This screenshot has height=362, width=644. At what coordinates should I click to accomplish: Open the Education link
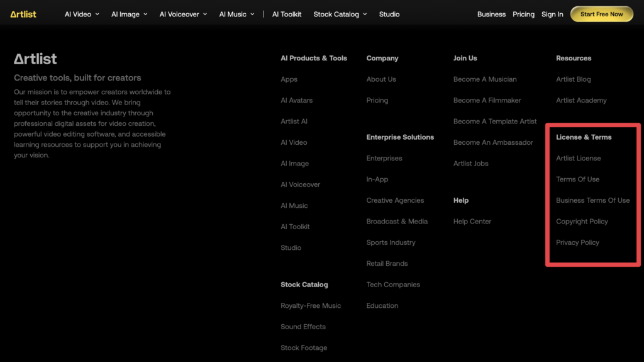click(x=382, y=305)
